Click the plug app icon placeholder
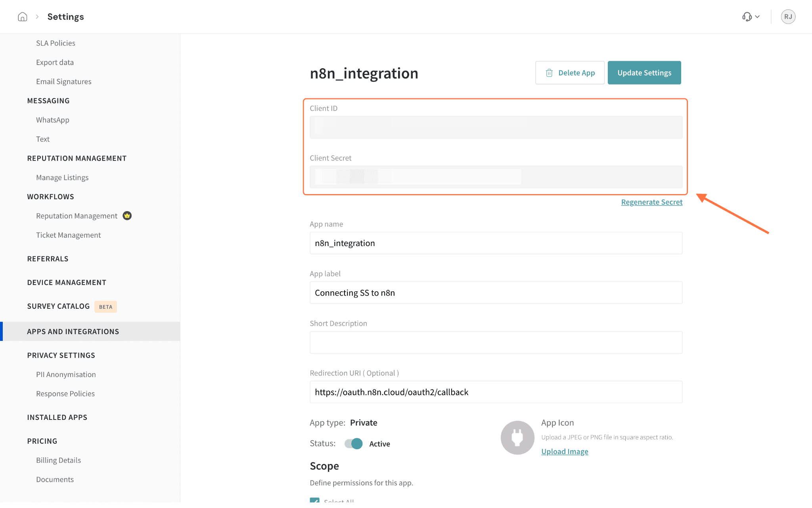This screenshot has width=812, height=508. (x=517, y=437)
